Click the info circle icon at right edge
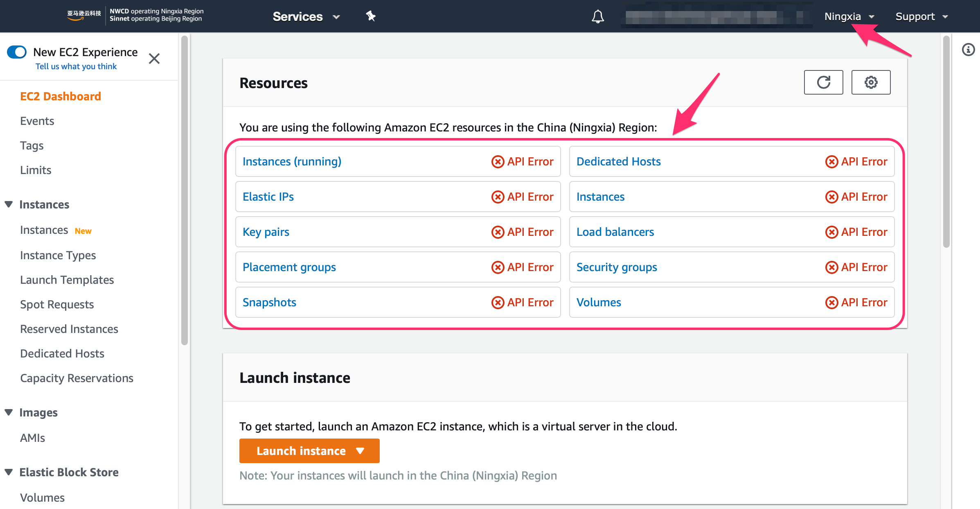The height and width of the screenshot is (509, 980). click(968, 50)
